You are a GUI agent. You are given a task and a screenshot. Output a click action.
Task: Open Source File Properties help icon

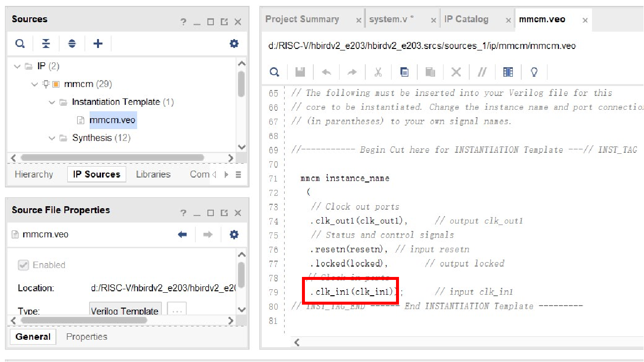[x=184, y=213]
